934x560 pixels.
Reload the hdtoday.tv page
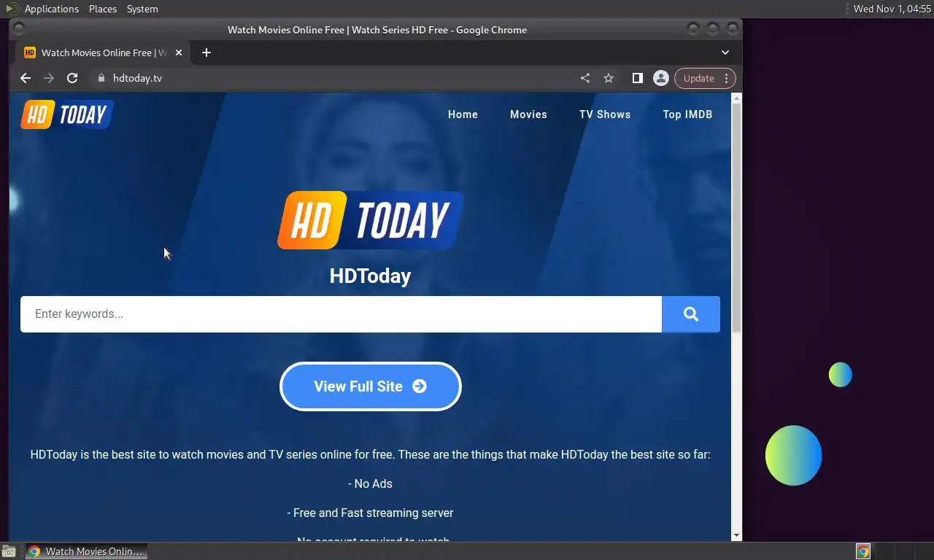click(x=72, y=78)
